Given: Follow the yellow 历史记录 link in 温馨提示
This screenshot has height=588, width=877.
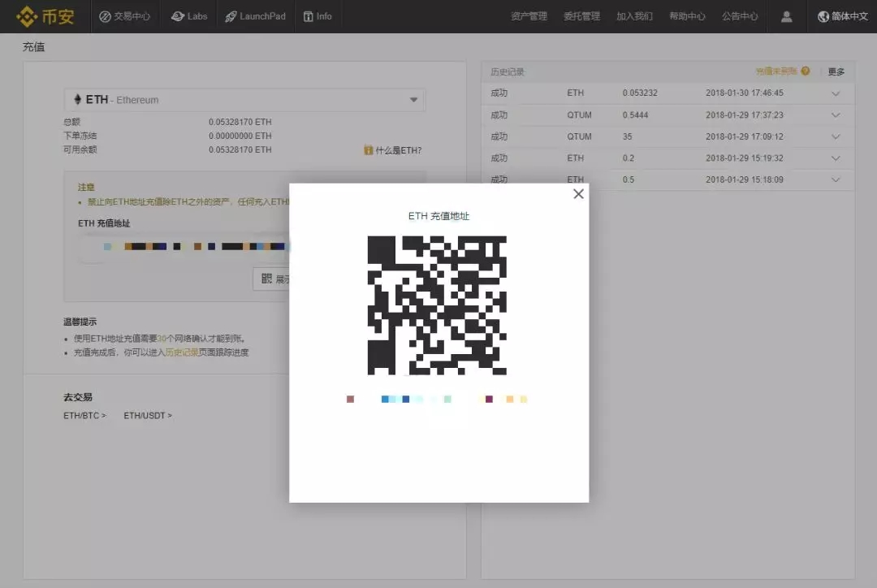Looking at the screenshot, I should [x=182, y=352].
